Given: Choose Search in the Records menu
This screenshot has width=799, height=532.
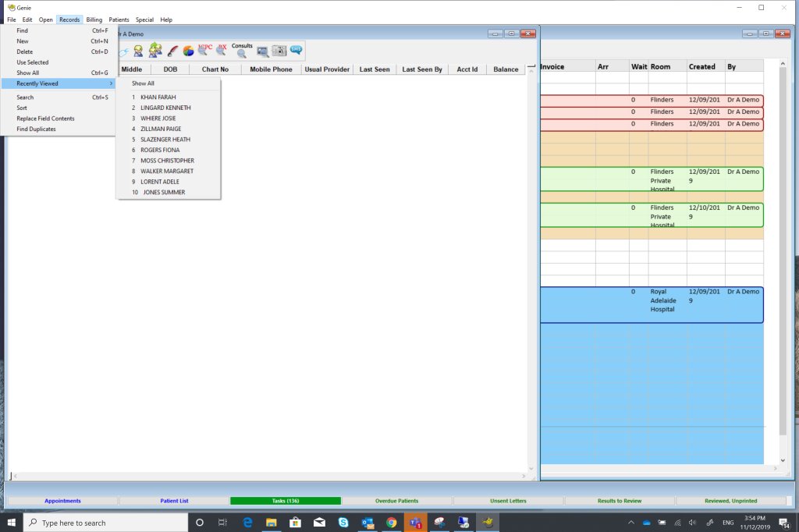Looking at the screenshot, I should coord(59,98).
